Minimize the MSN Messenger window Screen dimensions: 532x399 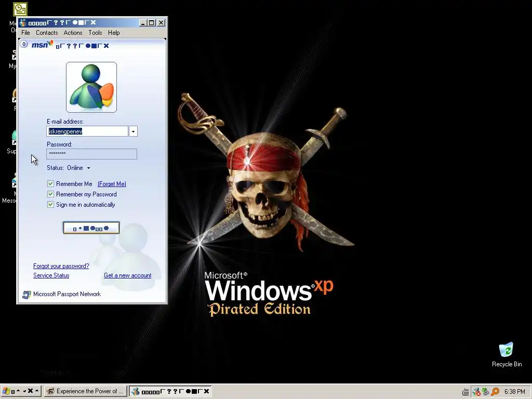[x=143, y=23]
